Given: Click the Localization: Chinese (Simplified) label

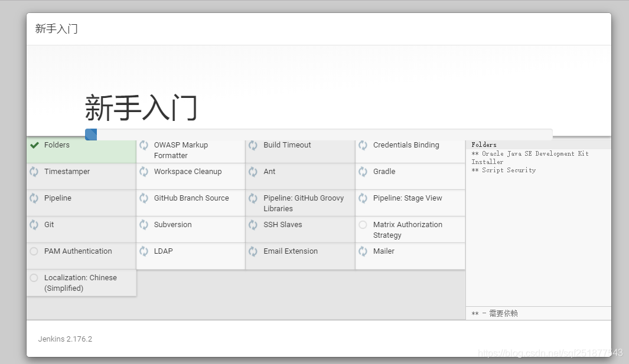Looking at the screenshot, I should coord(81,283).
